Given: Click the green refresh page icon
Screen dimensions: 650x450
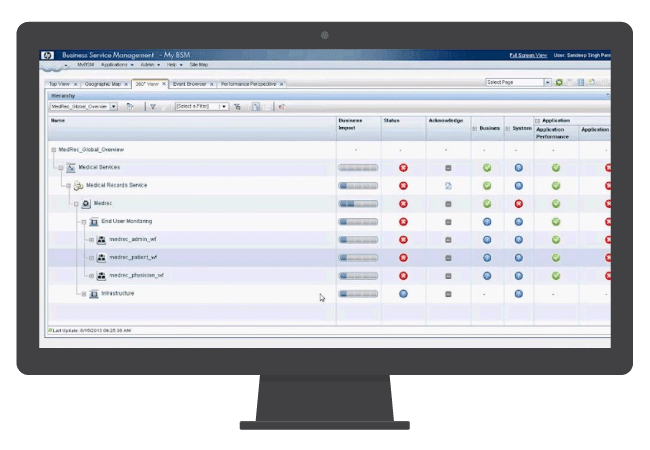Looking at the screenshot, I should coord(559,82).
